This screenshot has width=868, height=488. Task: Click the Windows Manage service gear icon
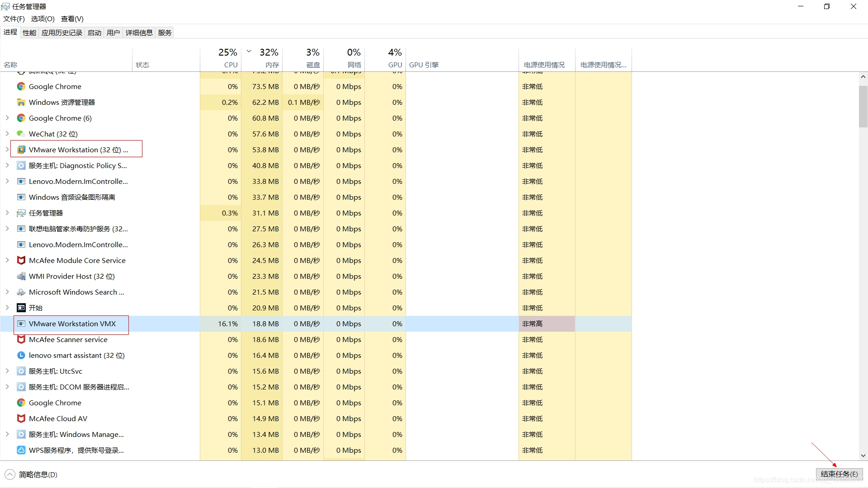[21, 434]
